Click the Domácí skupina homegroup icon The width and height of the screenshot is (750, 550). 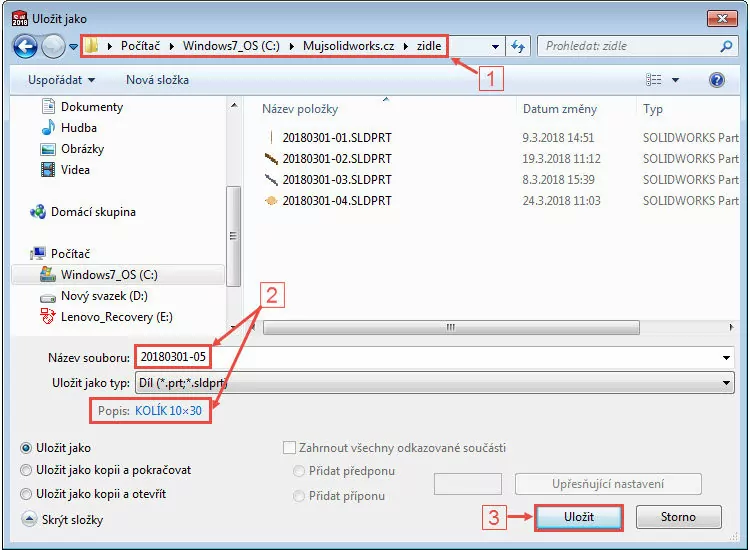(38, 212)
